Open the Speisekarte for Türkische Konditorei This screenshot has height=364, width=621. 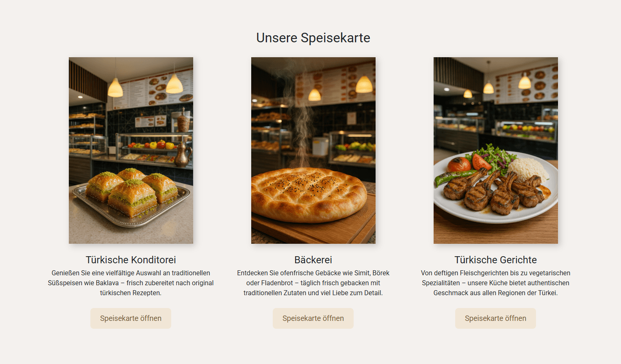point(131,318)
